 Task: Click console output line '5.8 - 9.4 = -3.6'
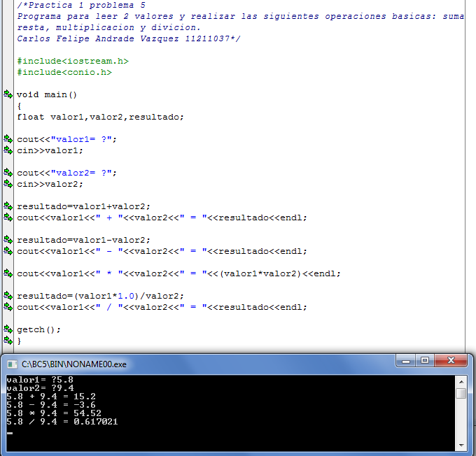point(51,405)
